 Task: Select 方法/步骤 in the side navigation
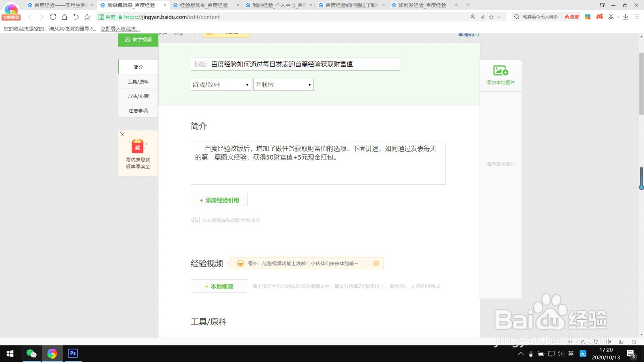click(x=138, y=96)
